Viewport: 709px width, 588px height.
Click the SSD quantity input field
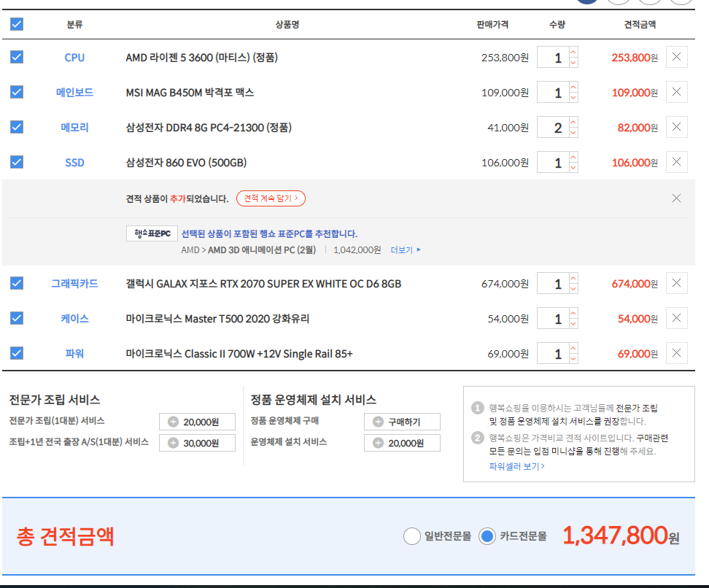554,162
